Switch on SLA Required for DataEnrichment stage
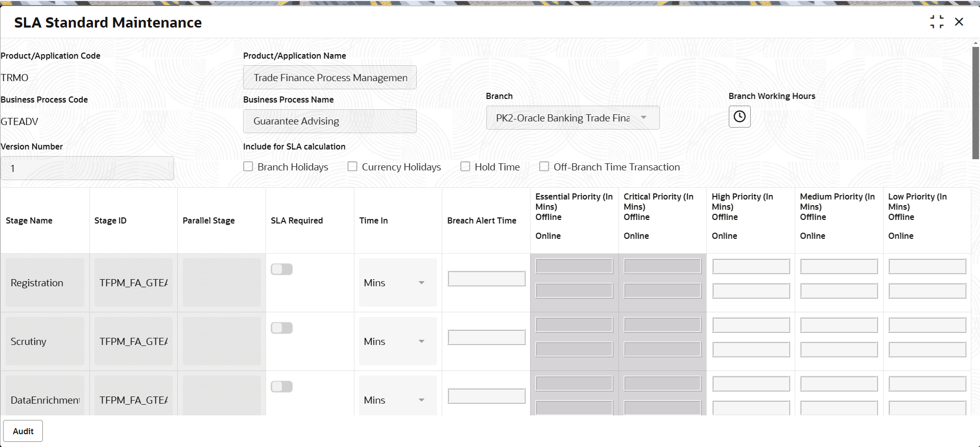 (x=281, y=386)
